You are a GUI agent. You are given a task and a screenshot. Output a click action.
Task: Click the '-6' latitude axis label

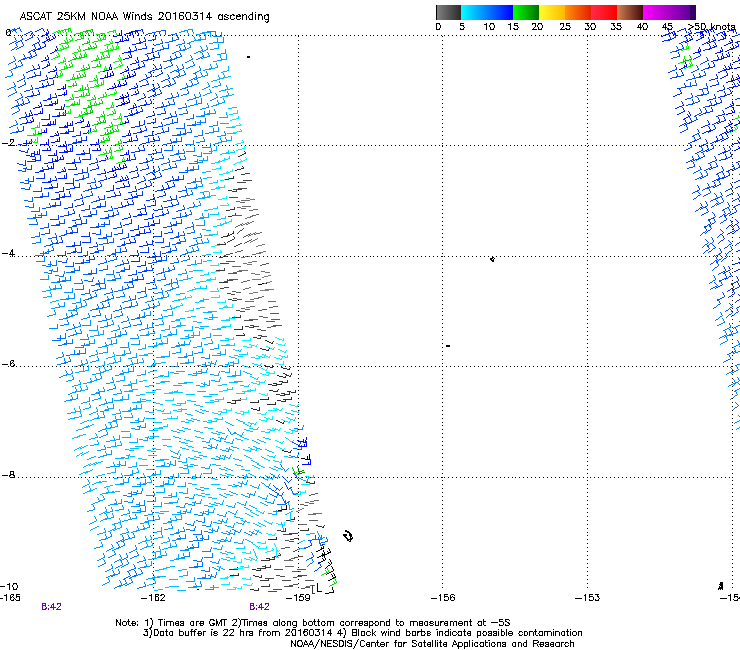[x=8, y=364]
